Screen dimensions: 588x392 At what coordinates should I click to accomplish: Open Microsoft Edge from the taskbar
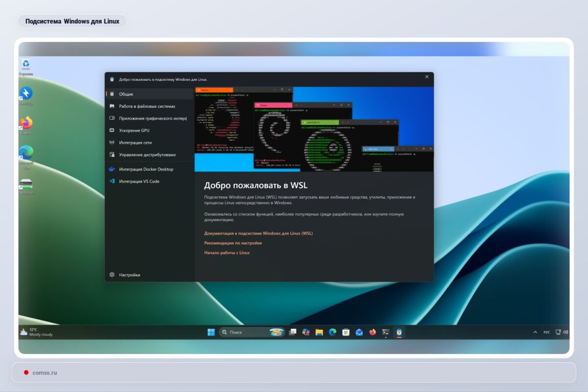(333, 332)
